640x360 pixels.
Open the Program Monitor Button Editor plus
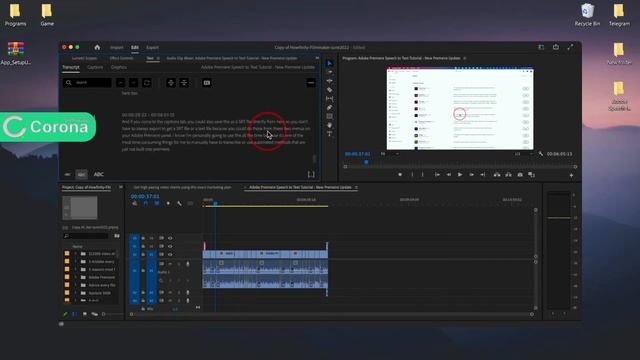click(571, 175)
